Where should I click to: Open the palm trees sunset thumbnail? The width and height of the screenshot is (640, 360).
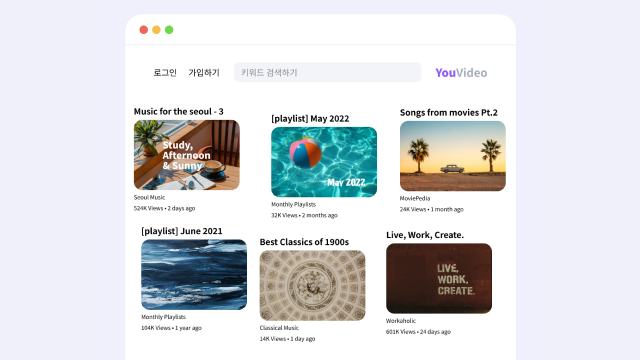453,156
